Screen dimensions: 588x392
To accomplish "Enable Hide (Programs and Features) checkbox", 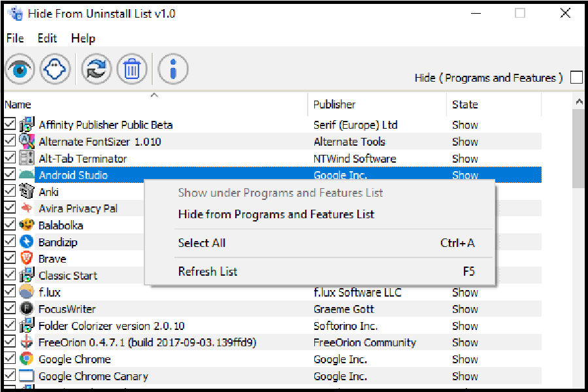I will (x=576, y=78).
